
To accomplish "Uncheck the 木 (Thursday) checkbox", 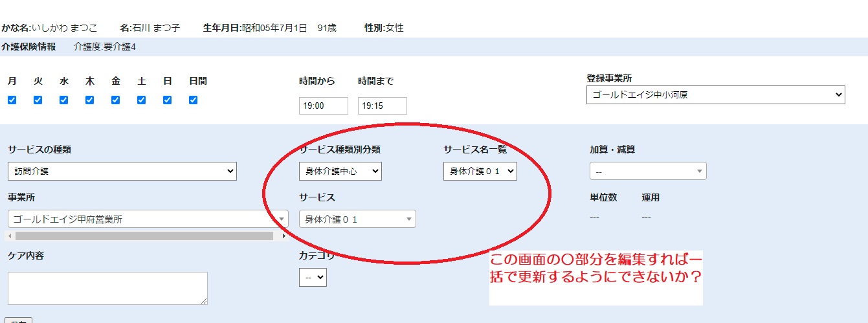I will click(89, 100).
